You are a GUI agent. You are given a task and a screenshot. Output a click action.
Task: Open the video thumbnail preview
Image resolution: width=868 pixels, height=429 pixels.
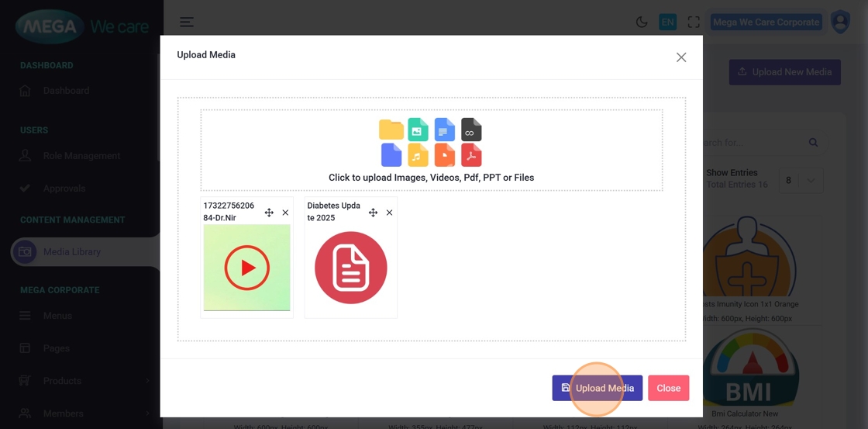(x=247, y=268)
